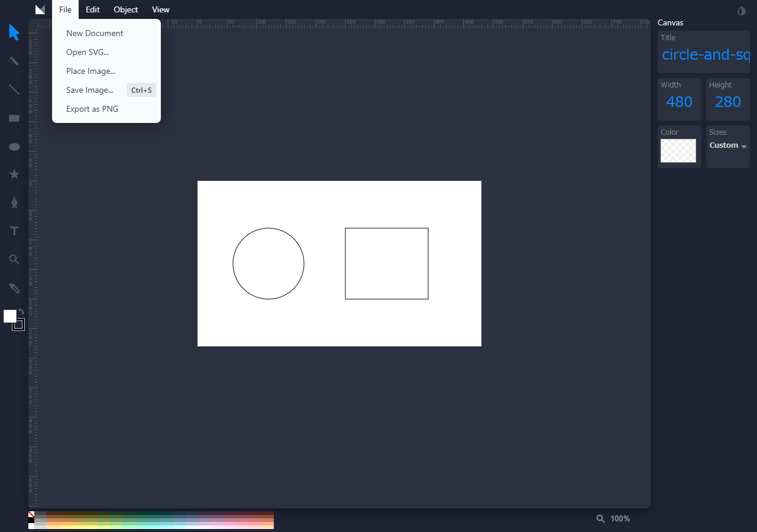This screenshot has width=757, height=532.
Task: Select the square shape on the canvas
Action: [387, 264]
